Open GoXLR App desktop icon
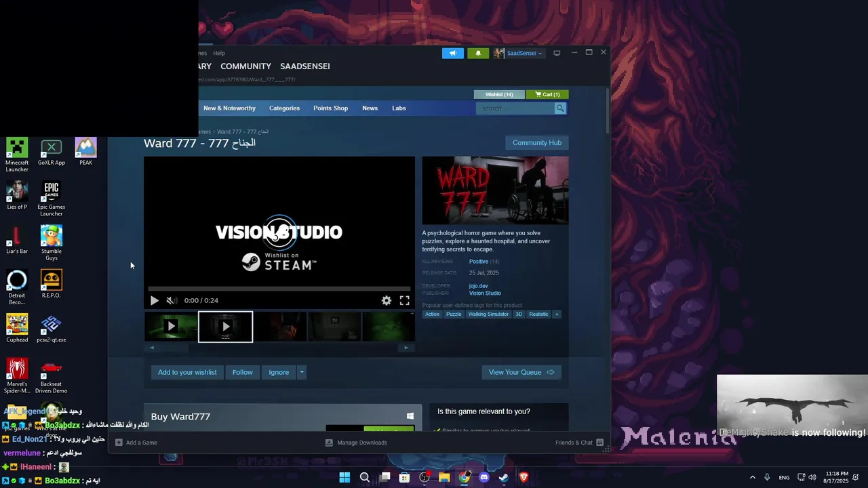Image resolution: width=868 pixels, height=488 pixels. (52, 152)
